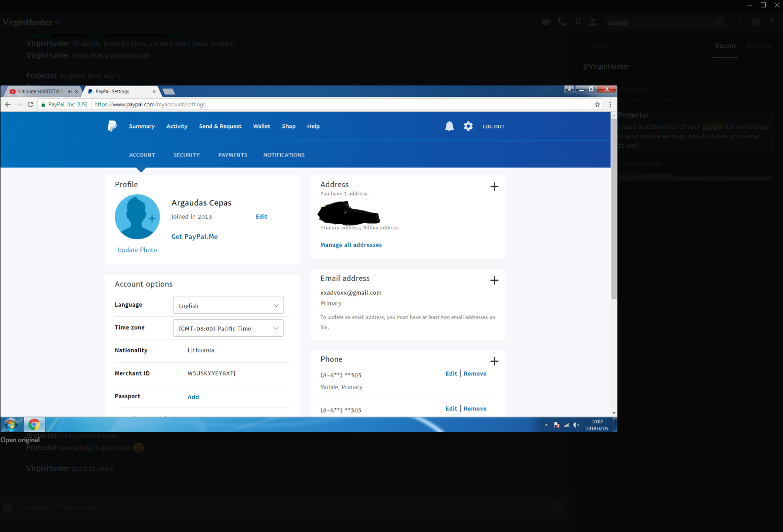Open the Time zone dropdown
Image resolution: width=783 pixels, height=532 pixels.
[x=228, y=328]
